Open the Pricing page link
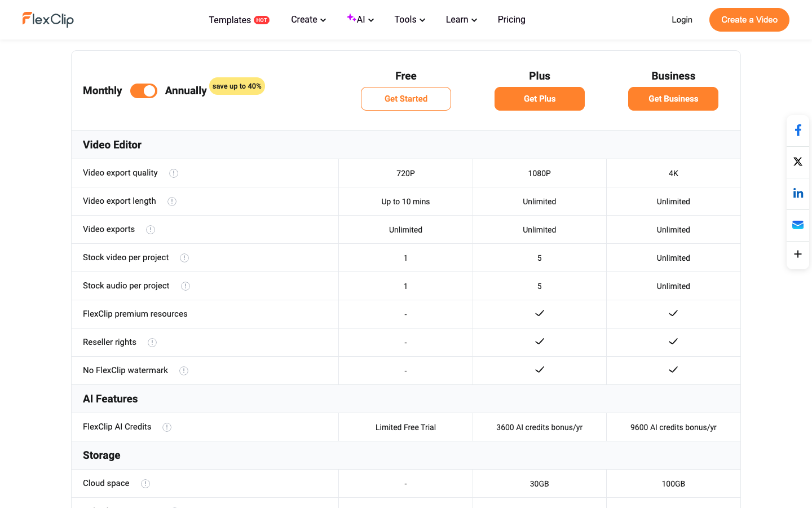 [511, 20]
